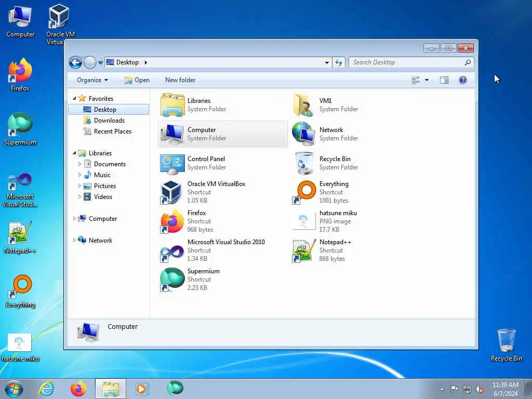Open Downloads under Favorites
Image resolution: width=532 pixels, height=399 pixels.
(x=109, y=121)
